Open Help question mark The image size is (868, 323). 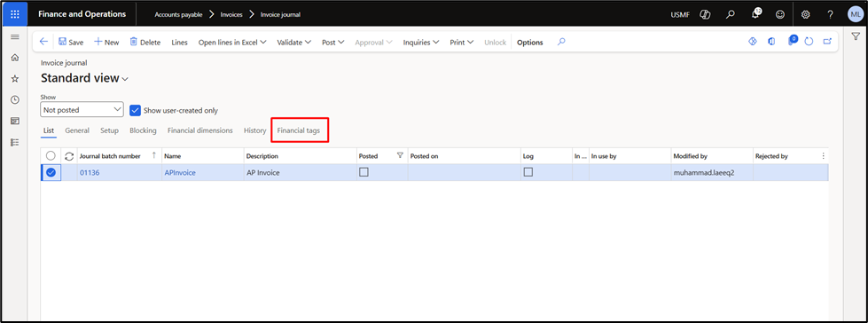831,14
